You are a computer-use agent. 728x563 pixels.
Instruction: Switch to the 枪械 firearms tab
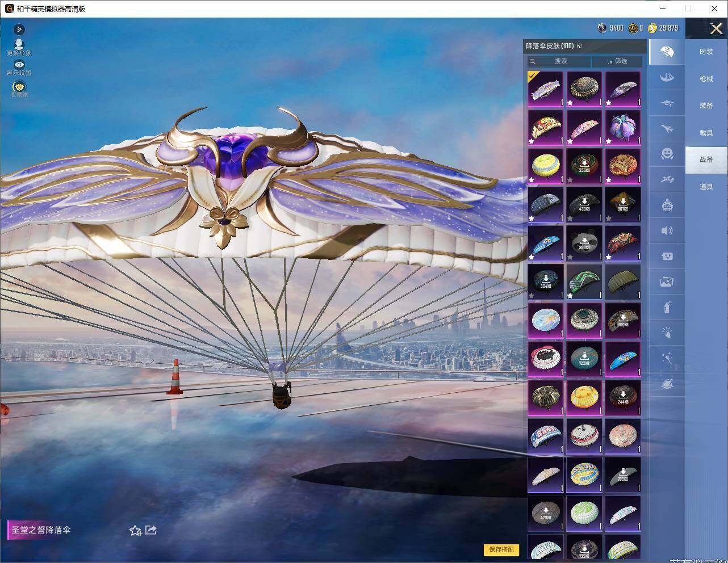(706, 79)
